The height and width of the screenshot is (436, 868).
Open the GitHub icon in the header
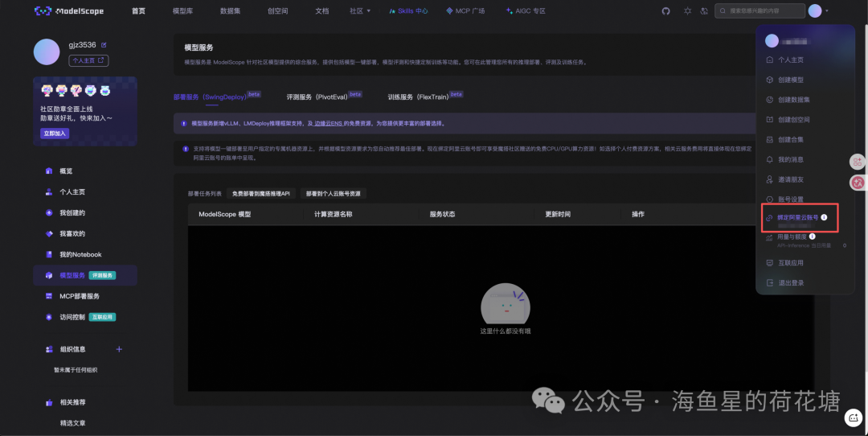tap(666, 11)
